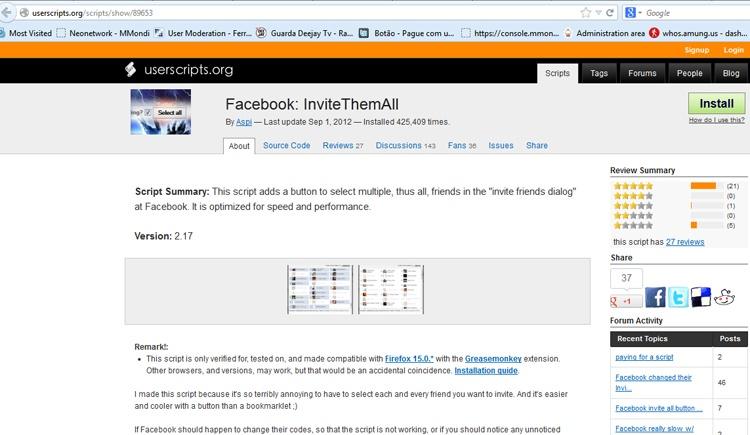Open the Botão - Pague com bookmark
750x435 pixels.
(x=407, y=33)
